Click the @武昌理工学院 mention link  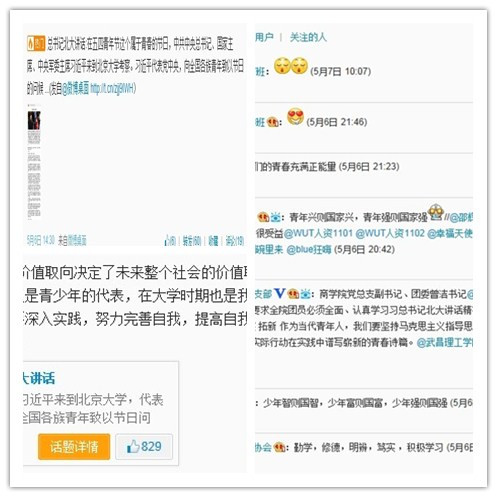pos(445,342)
